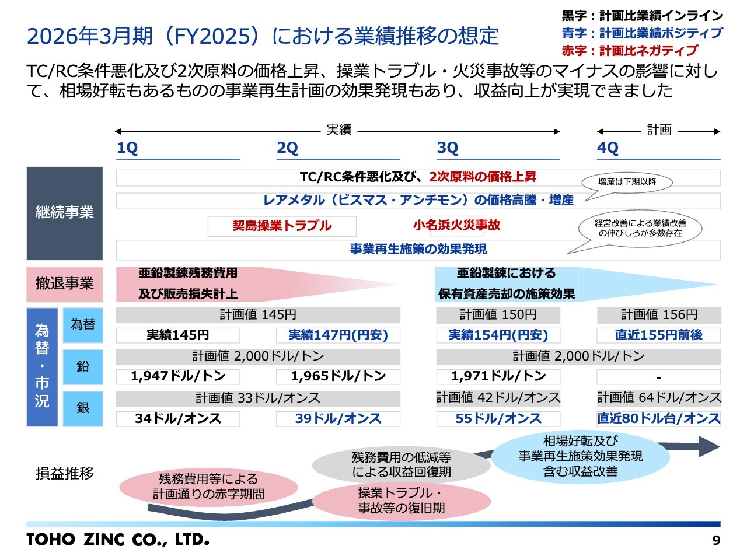The height and width of the screenshot is (560, 747).
Task: Click the gray 計画値 156円 cell
Action: (x=658, y=315)
